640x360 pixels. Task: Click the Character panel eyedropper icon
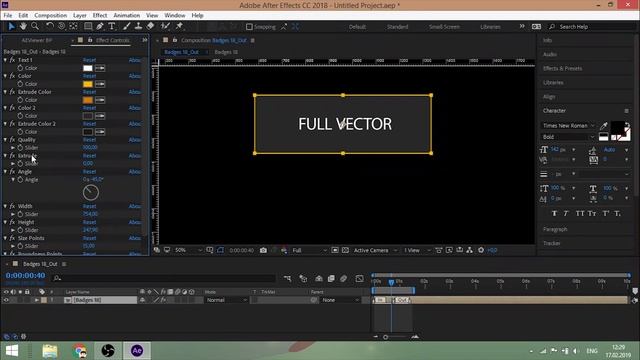point(604,125)
